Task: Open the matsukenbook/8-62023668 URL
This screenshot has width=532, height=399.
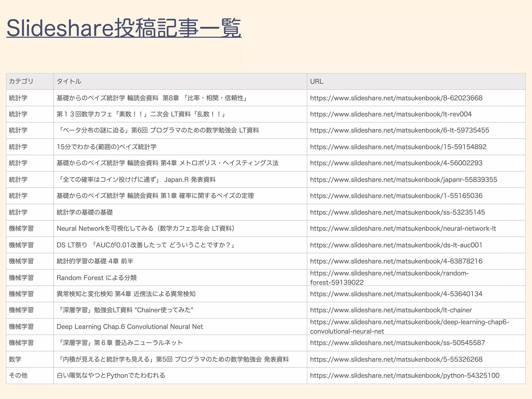Action: coord(396,98)
